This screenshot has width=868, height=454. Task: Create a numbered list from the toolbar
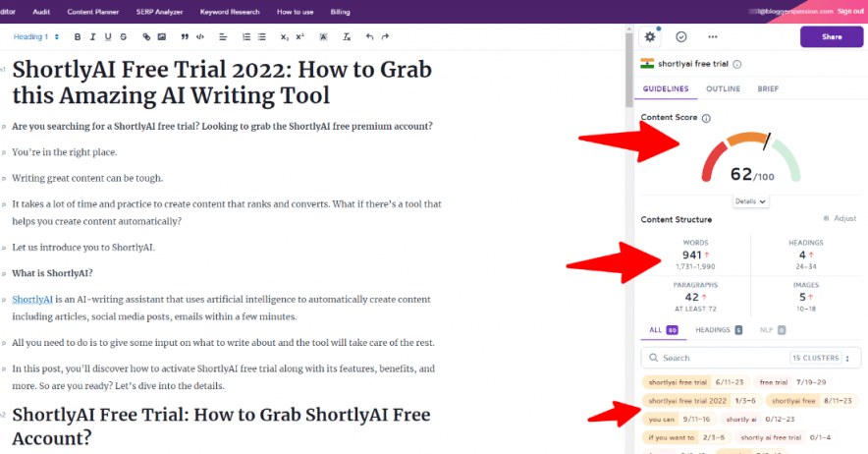245,36
